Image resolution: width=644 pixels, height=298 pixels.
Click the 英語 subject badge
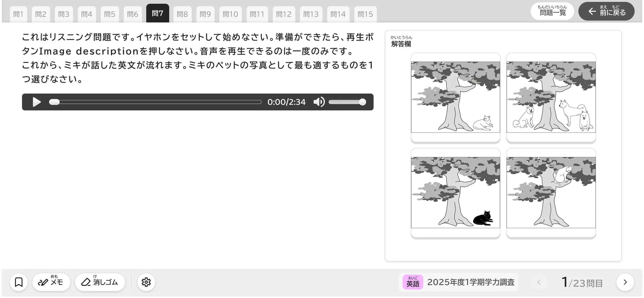pos(412,282)
